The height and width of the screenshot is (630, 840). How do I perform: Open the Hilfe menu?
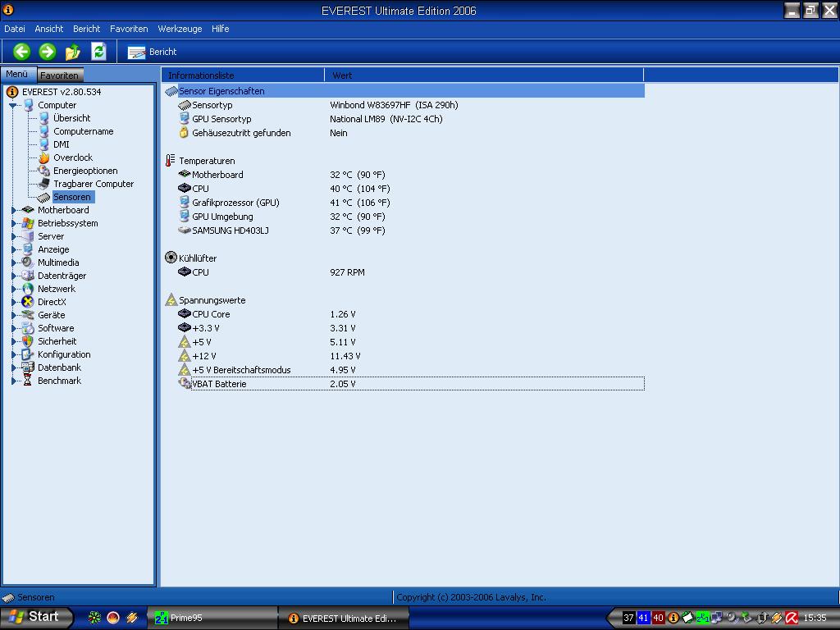[220, 29]
